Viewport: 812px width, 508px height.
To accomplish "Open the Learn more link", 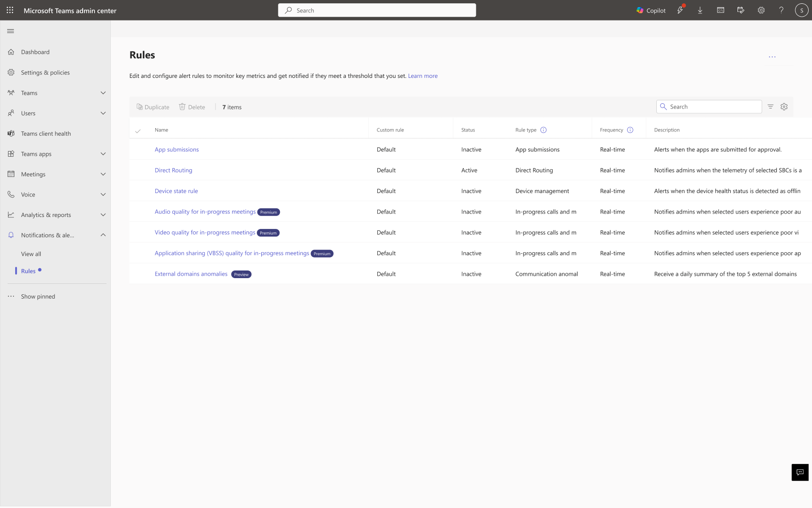I will click(423, 76).
